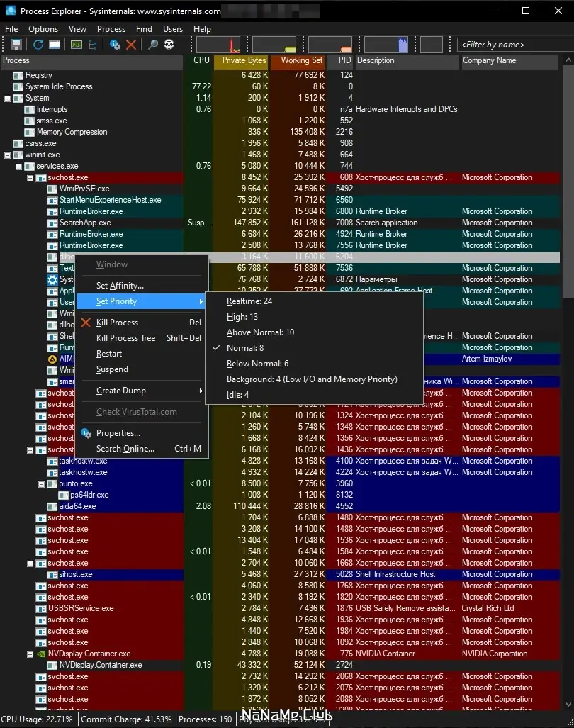Set priority to Idle: 4
Screen dimensions: 574x728
pyautogui.click(x=314, y=395)
